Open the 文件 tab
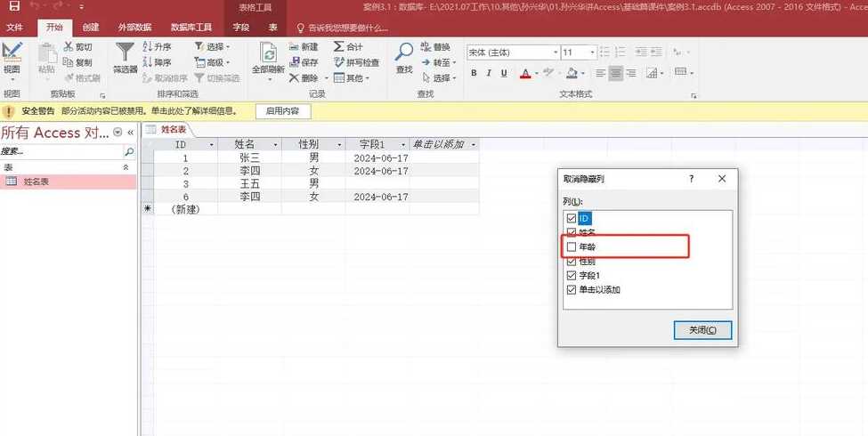 click(x=15, y=27)
